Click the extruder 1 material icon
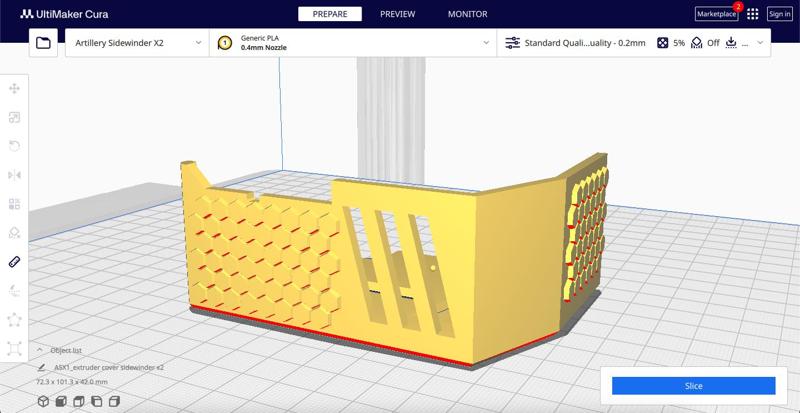The image size is (800, 413). coord(224,43)
